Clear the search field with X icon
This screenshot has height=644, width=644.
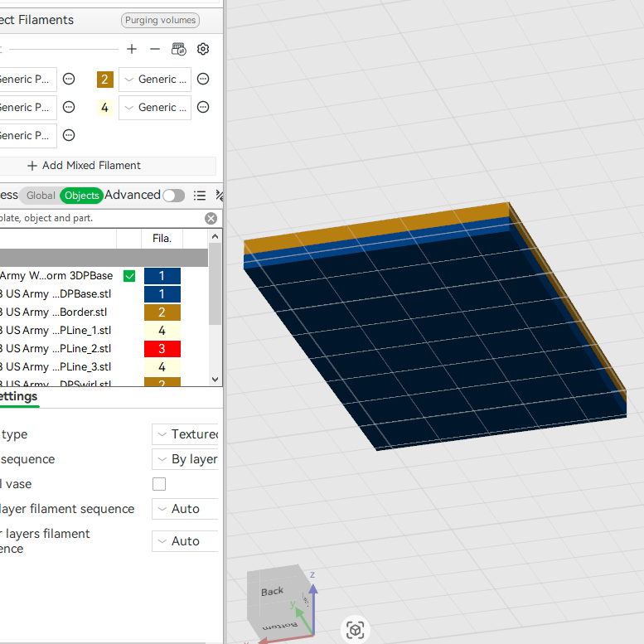211,219
